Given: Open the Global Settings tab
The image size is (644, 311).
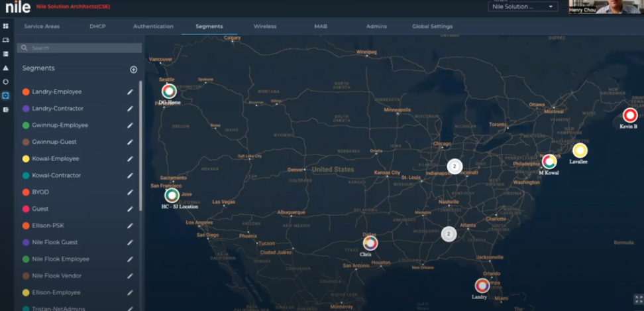Looking at the screenshot, I should [x=432, y=27].
